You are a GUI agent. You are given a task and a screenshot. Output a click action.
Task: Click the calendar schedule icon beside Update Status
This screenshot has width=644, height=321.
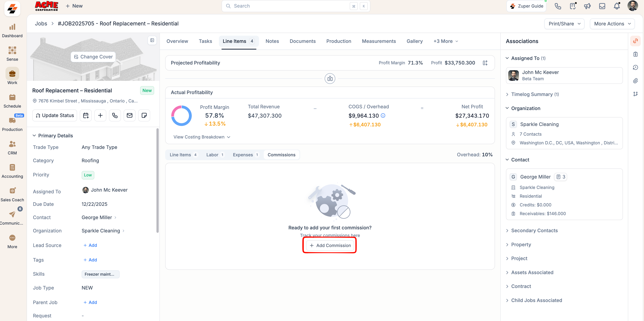click(86, 115)
